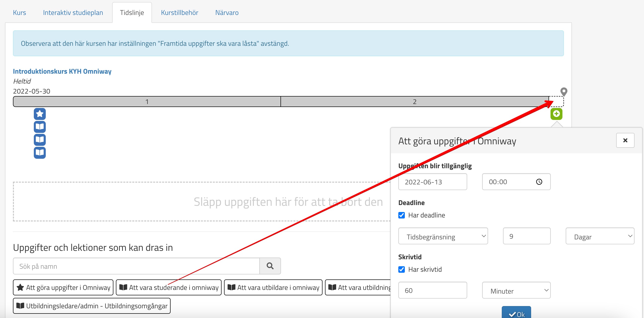The image size is (644, 318).
Task: Confirm settings with the Ok button
Action: click(516, 314)
